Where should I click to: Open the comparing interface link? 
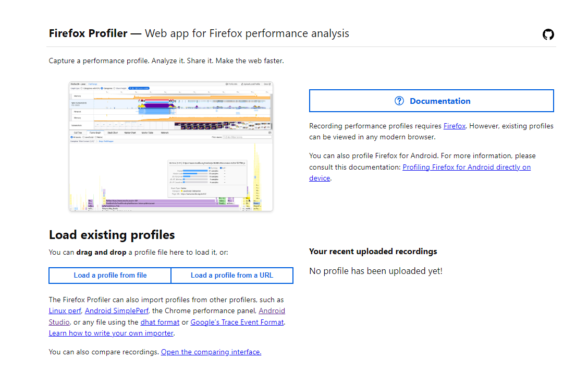(x=211, y=352)
